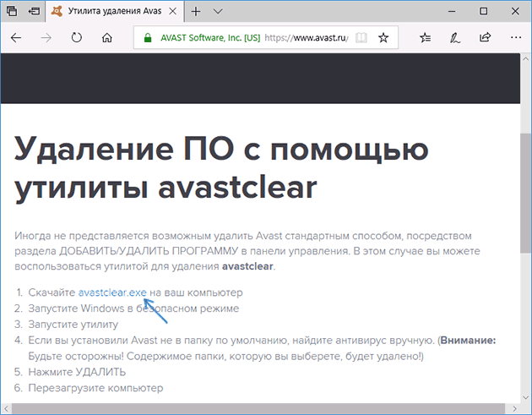Go forward with the forward arrow

point(46,38)
